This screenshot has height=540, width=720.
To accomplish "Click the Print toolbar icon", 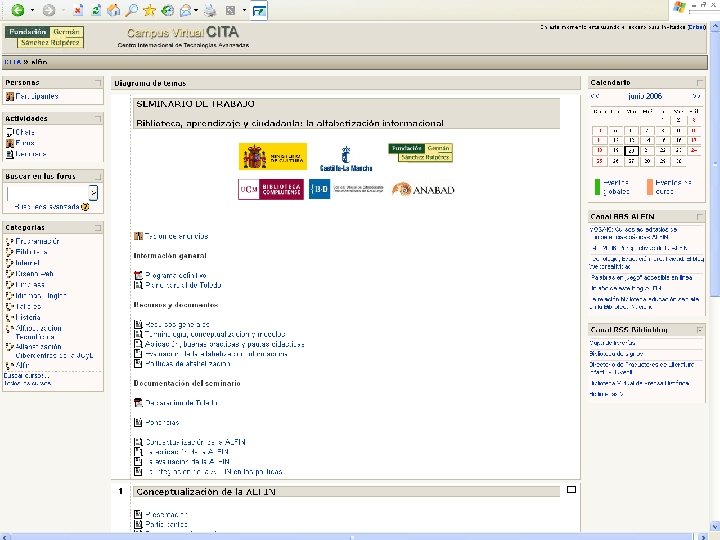I will pyautogui.click(x=210, y=10).
